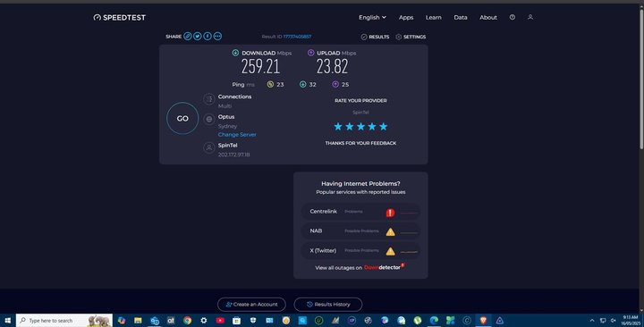Share result on Twitter icon
The width and height of the screenshot is (644, 327).
point(198,36)
